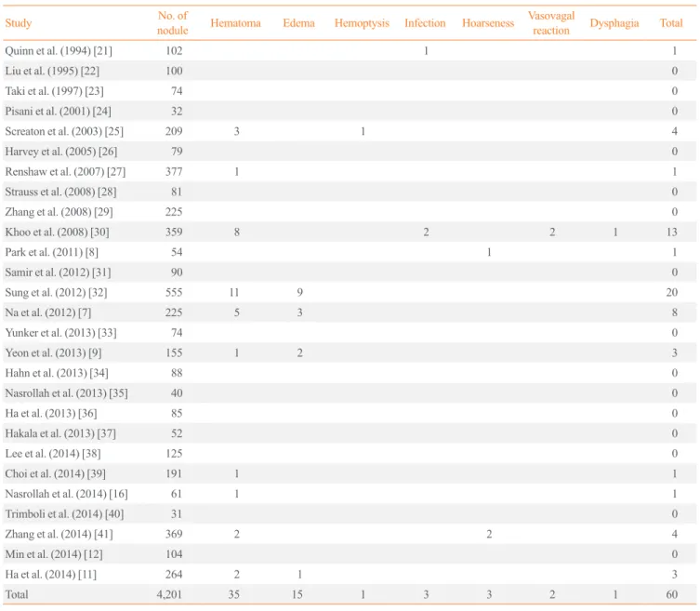Select 'Nasrollah et al. (2014) [16]' row label
The width and height of the screenshot is (700, 611).
[67, 494]
